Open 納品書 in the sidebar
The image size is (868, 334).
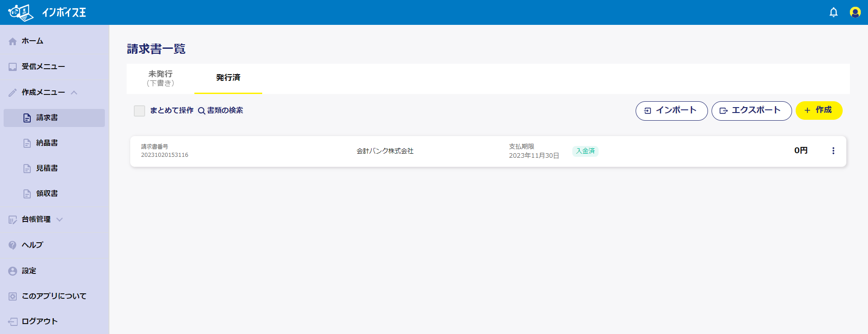pyautogui.click(x=54, y=143)
